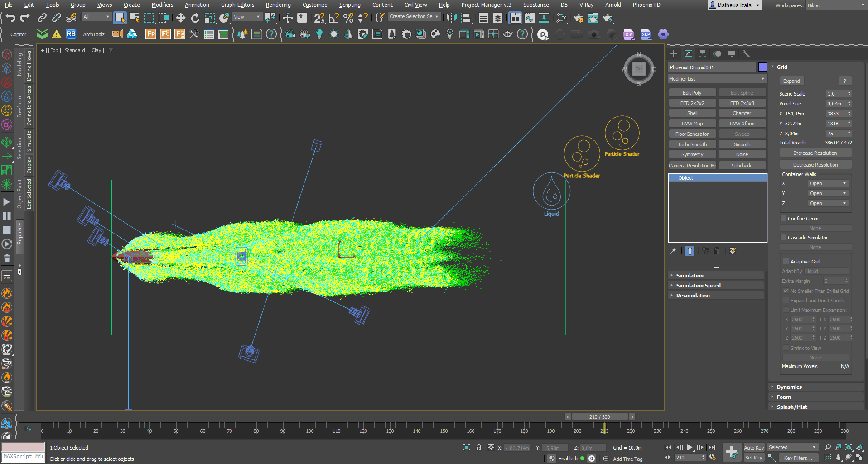
Task: Open the Modifiers menu
Action: pos(162,5)
